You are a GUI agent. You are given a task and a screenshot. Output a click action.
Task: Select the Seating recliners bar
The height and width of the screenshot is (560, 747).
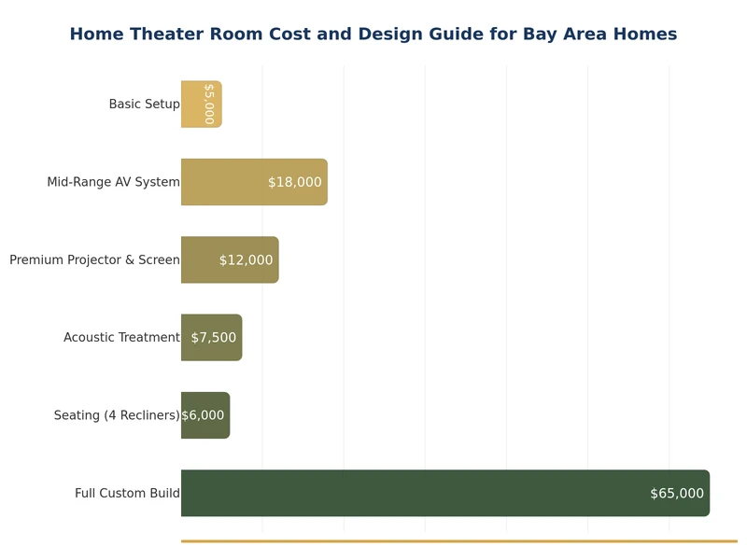(x=204, y=429)
